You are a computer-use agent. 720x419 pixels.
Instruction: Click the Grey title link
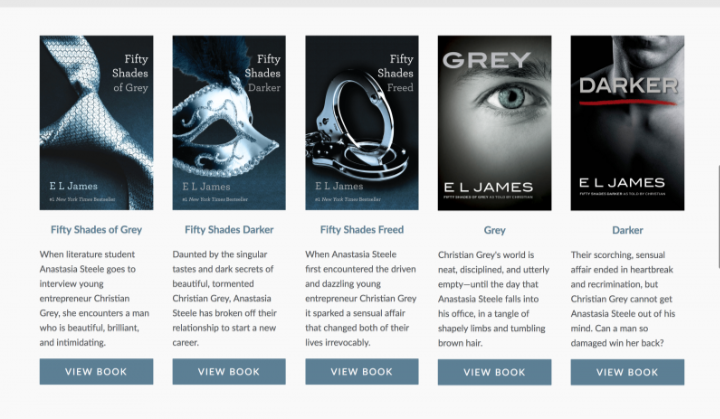pyautogui.click(x=495, y=230)
